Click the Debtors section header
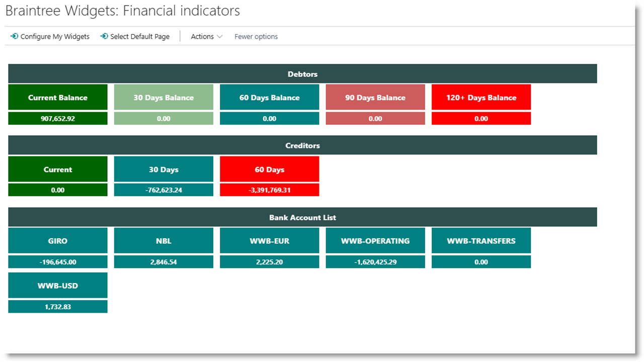Viewport: 644px width, 362px height. (302, 74)
